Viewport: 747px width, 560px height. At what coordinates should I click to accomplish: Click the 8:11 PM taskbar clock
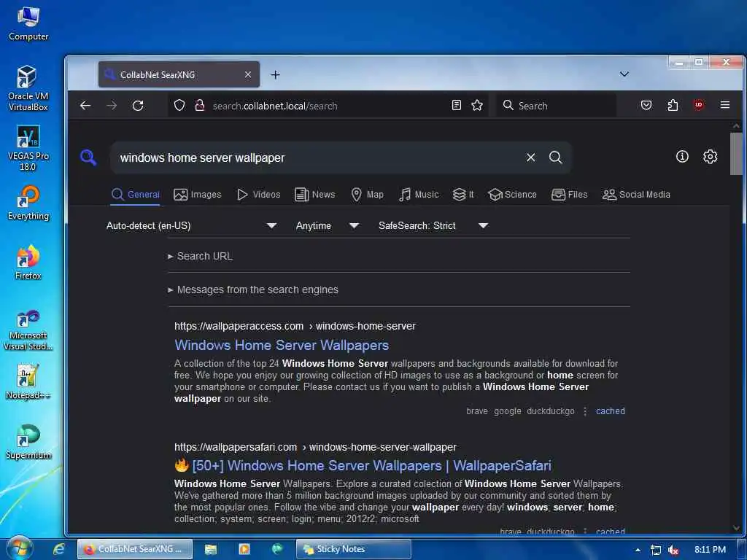point(710,550)
